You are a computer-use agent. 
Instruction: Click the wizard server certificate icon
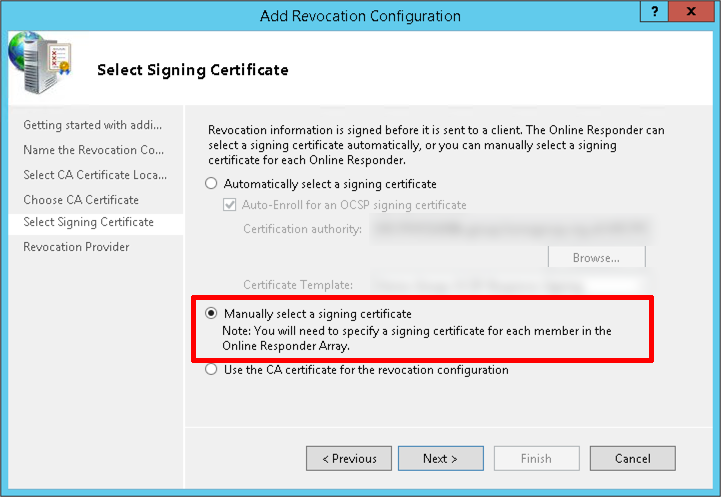click(40, 63)
